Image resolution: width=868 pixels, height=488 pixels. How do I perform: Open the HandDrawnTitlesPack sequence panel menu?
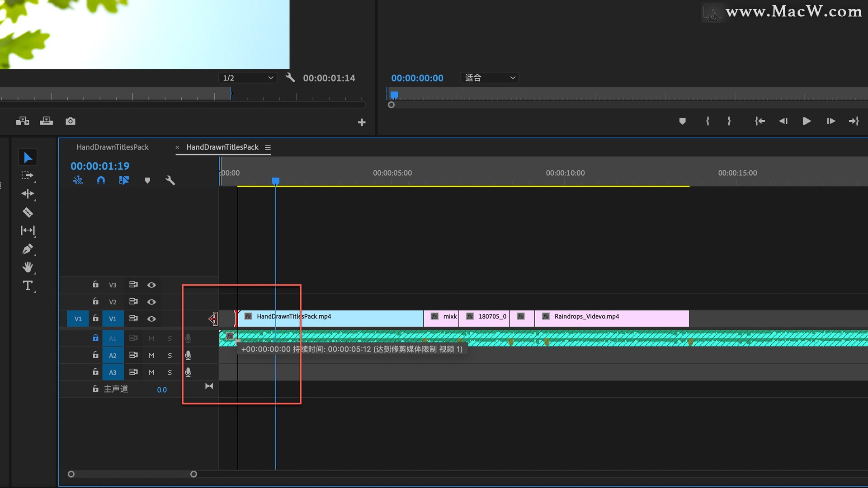268,147
